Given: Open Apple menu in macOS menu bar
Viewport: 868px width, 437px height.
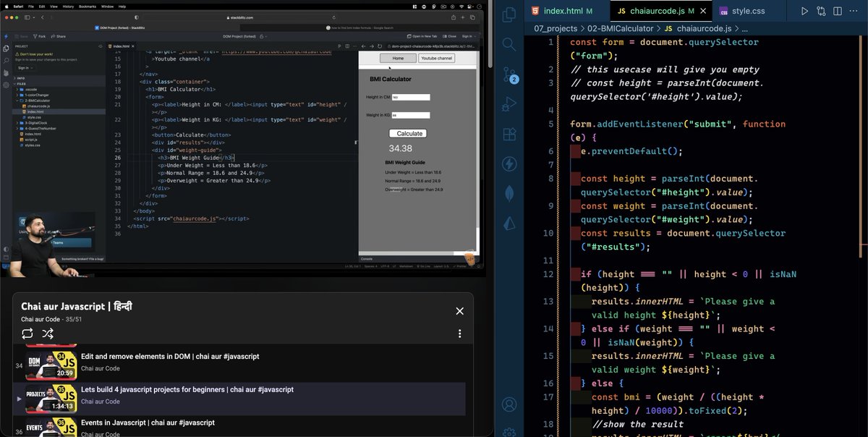Looking at the screenshot, I should (7, 6).
